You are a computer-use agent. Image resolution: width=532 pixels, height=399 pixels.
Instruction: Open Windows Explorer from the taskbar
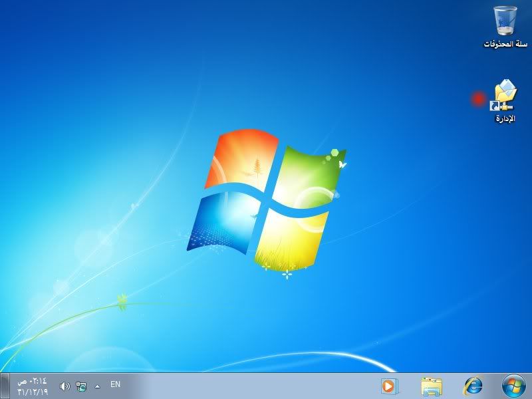pos(432,386)
